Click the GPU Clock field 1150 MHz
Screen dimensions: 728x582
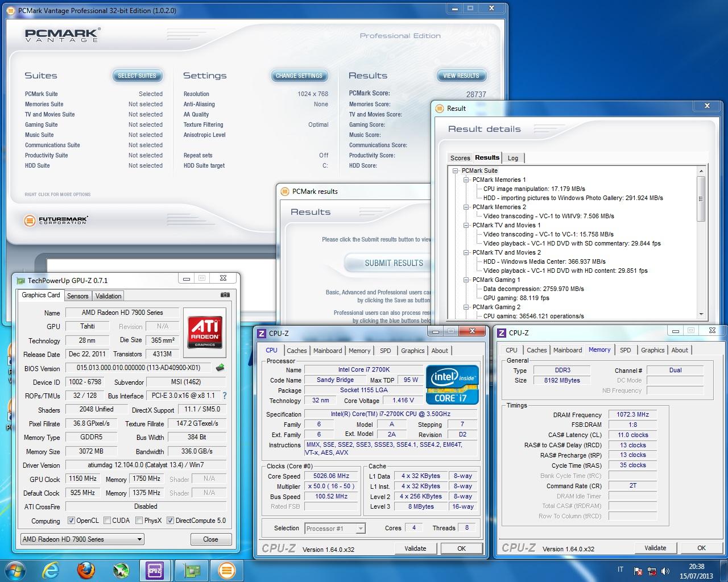(x=84, y=479)
